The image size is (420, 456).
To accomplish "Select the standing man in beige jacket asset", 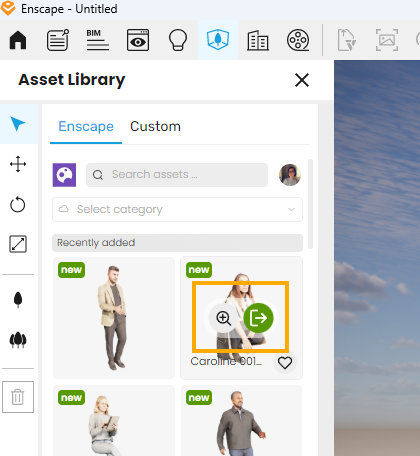I will [114, 318].
